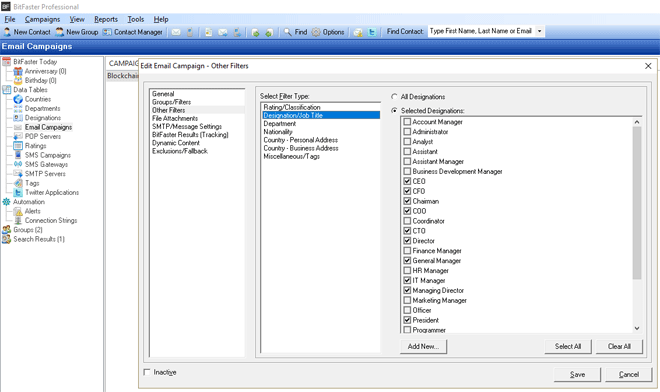Check the Marketing Manager designation

click(407, 300)
